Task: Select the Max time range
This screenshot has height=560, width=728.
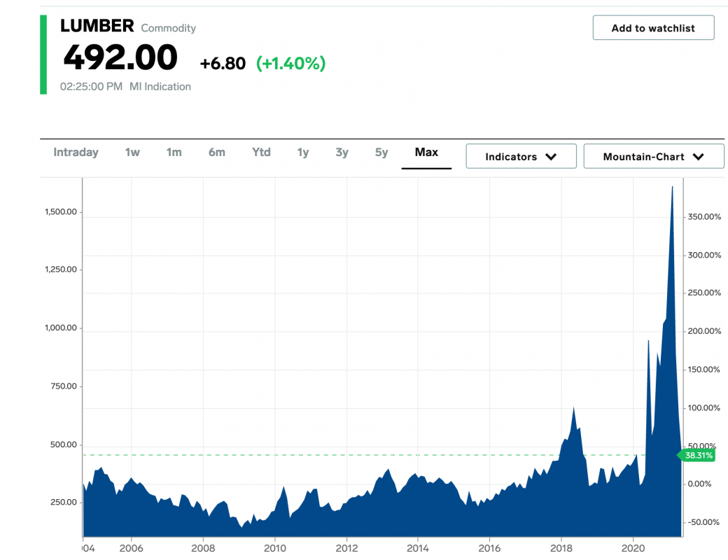Action: click(426, 153)
